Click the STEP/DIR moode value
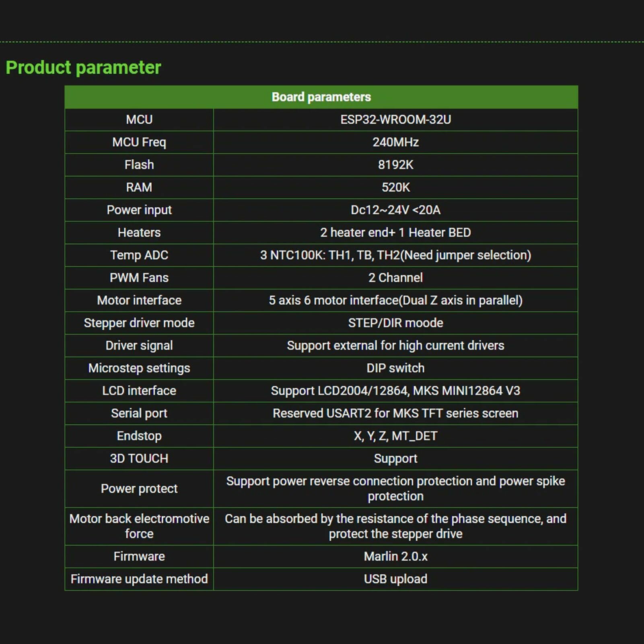 tap(395, 323)
